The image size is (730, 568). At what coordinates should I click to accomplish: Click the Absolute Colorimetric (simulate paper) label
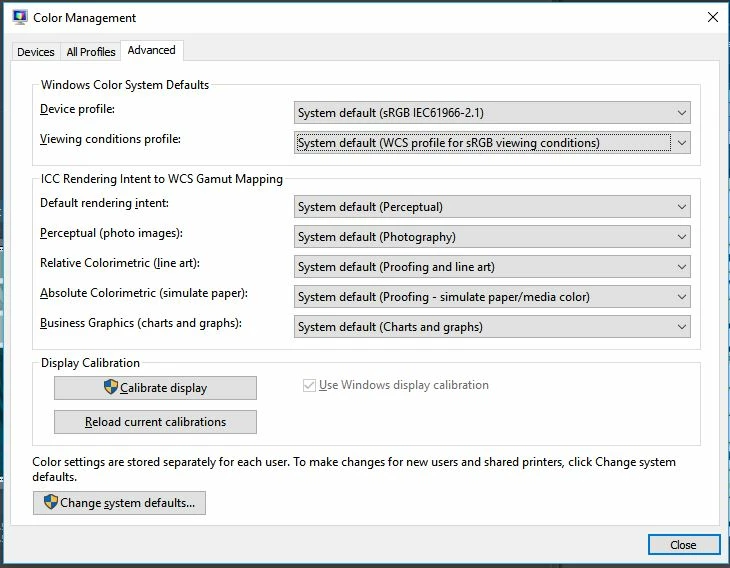144,293
